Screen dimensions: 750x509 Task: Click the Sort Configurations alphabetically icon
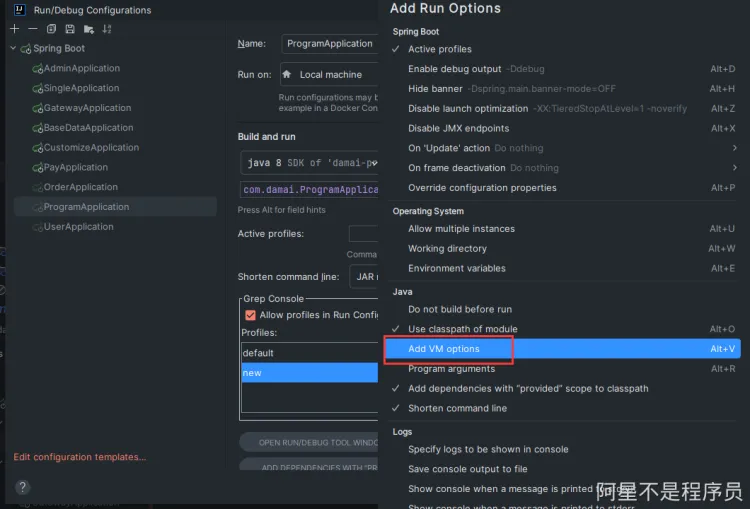tap(107, 29)
